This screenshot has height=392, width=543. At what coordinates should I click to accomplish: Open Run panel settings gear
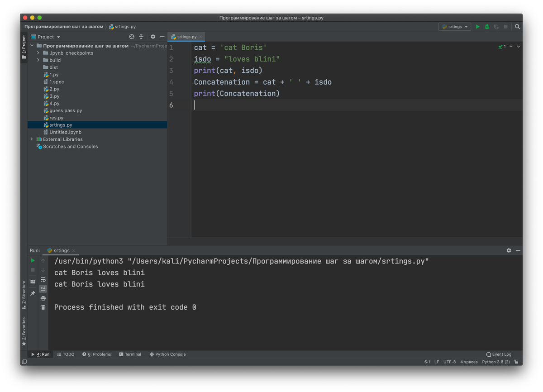click(509, 250)
